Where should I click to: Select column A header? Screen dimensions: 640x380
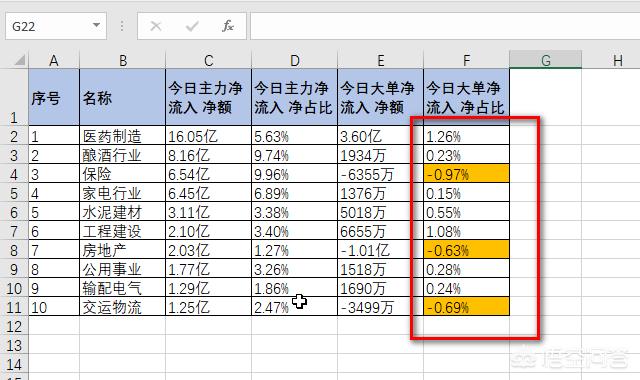coord(54,60)
